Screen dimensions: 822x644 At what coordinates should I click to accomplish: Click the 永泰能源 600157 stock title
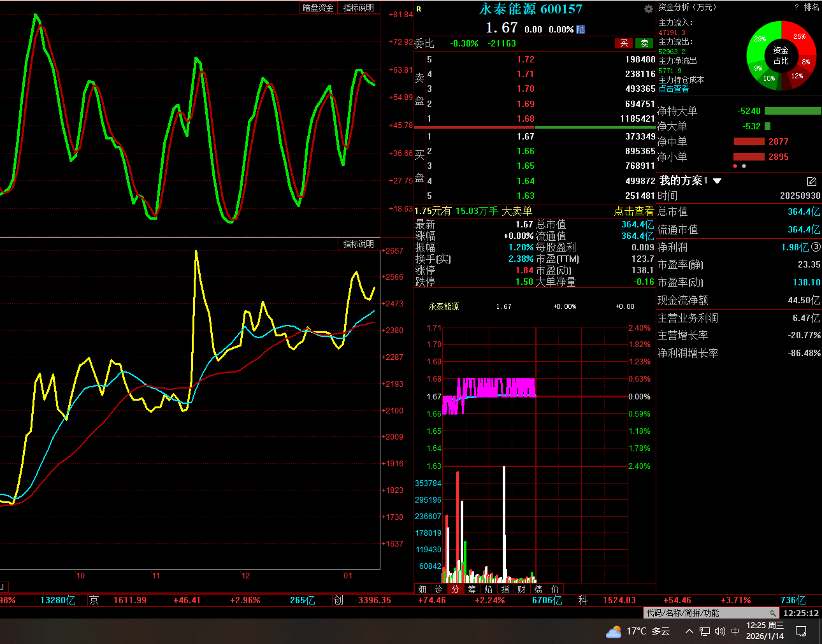pos(531,9)
